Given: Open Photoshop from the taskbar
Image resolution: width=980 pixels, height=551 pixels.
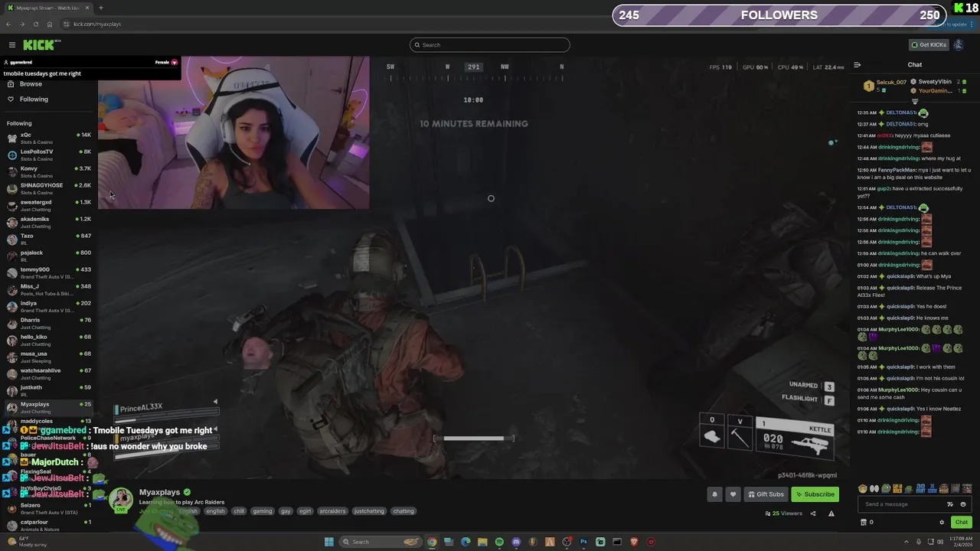Looking at the screenshot, I should click(583, 542).
